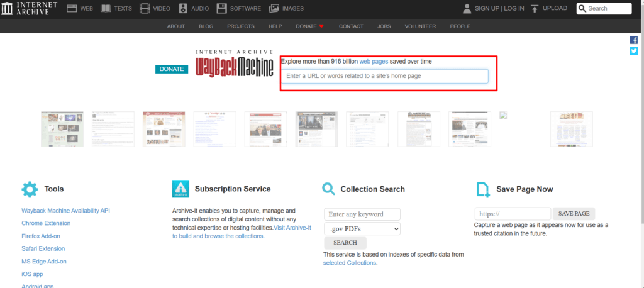This screenshot has width=644, height=288.
Task: Open the PEOPLE menu item
Action: pos(460,26)
